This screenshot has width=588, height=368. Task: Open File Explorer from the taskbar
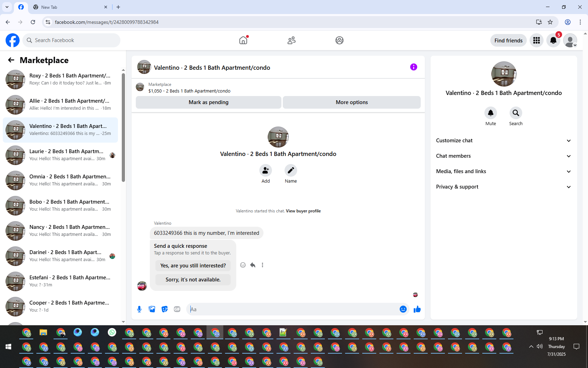click(x=43, y=332)
